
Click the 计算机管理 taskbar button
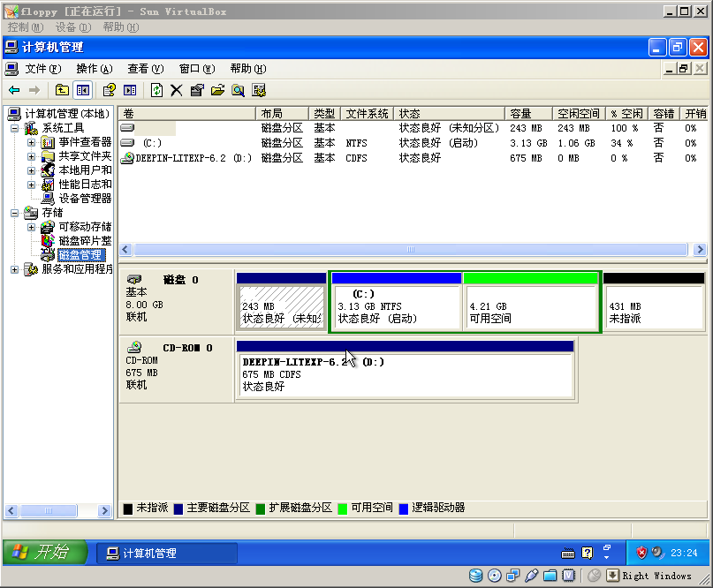(167, 553)
